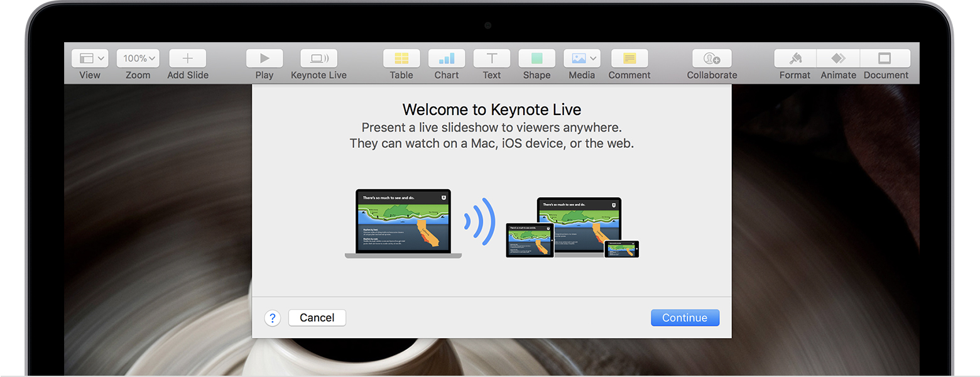Open Keynote Live from the toolbar

point(318,58)
